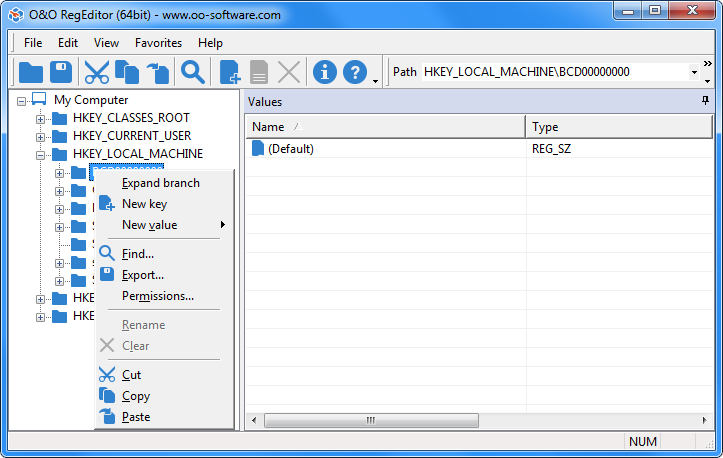The width and height of the screenshot is (723, 458).
Task: Click the Cut scissors toolbar icon
Action: pos(97,72)
